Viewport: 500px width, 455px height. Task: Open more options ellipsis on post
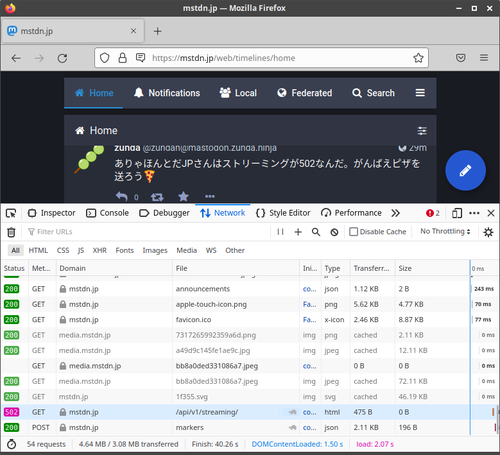click(x=210, y=197)
